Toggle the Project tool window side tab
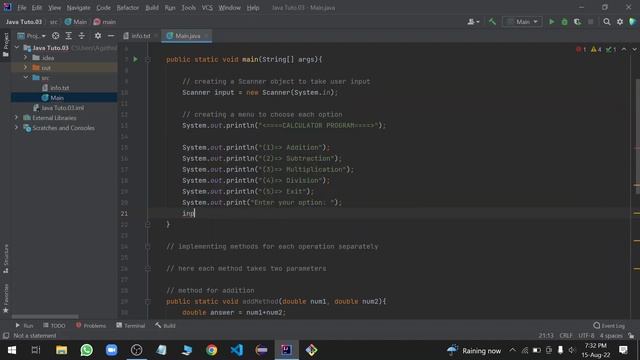This screenshot has width=640, height=360. tap(6, 45)
